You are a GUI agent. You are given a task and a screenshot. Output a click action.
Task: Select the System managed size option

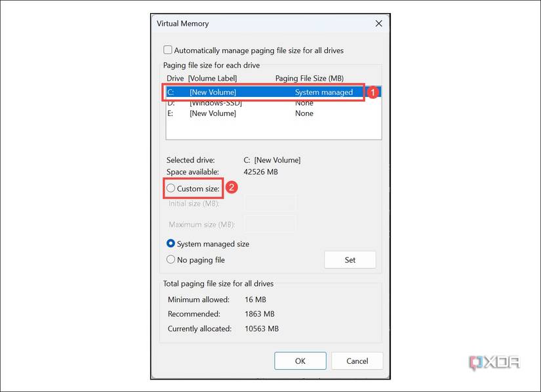point(171,243)
